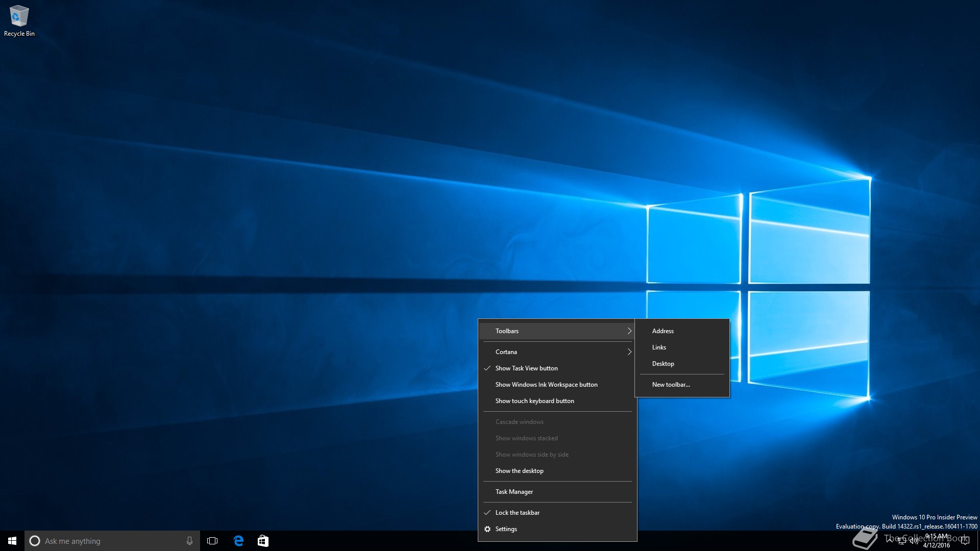
Task: Expand the Toolbars submenu
Action: (x=557, y=331)
